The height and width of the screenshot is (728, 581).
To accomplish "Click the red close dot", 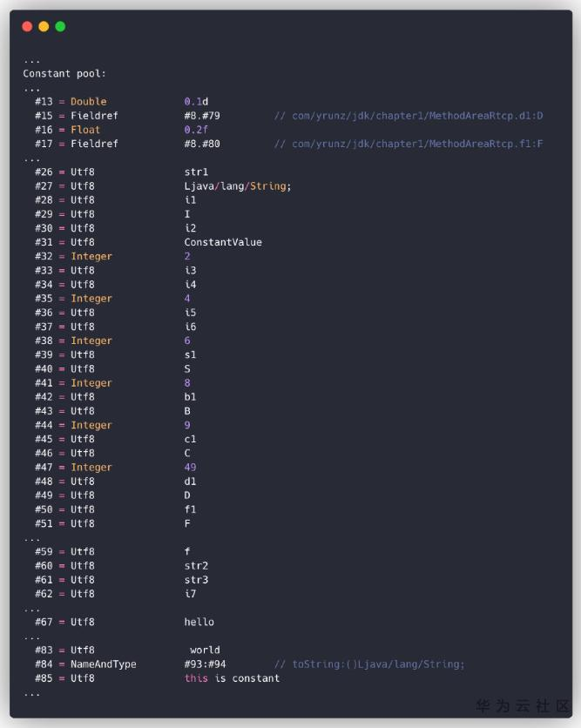I will (27, 27).
